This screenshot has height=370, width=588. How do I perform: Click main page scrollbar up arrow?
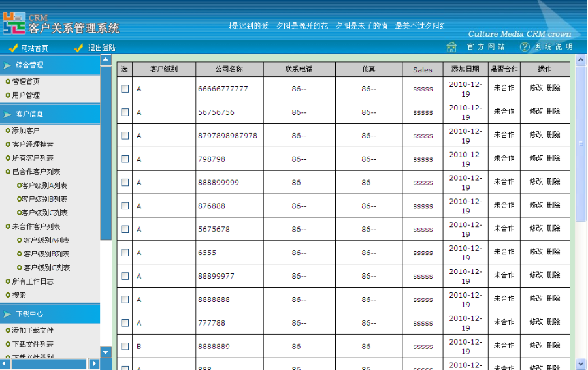point(581,59)
